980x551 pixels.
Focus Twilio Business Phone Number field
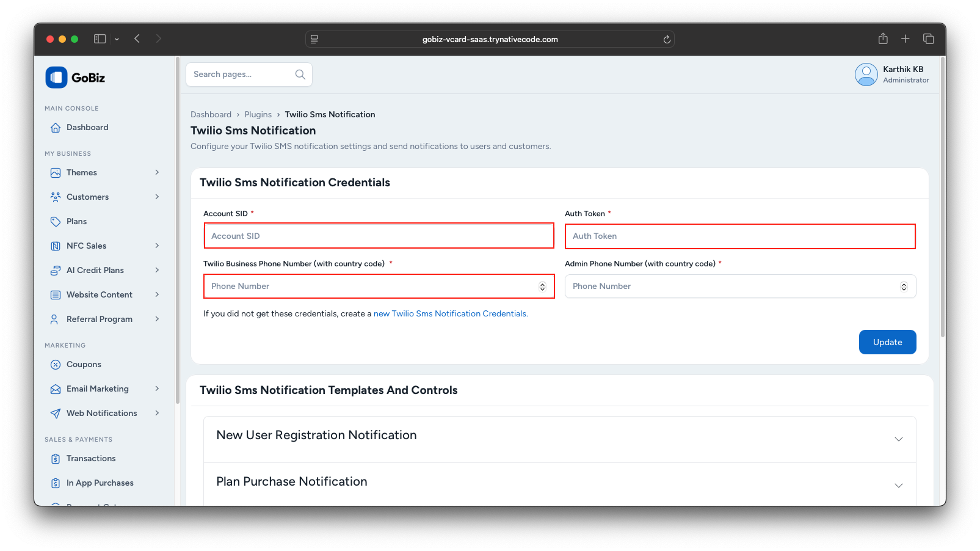[379, 286]
